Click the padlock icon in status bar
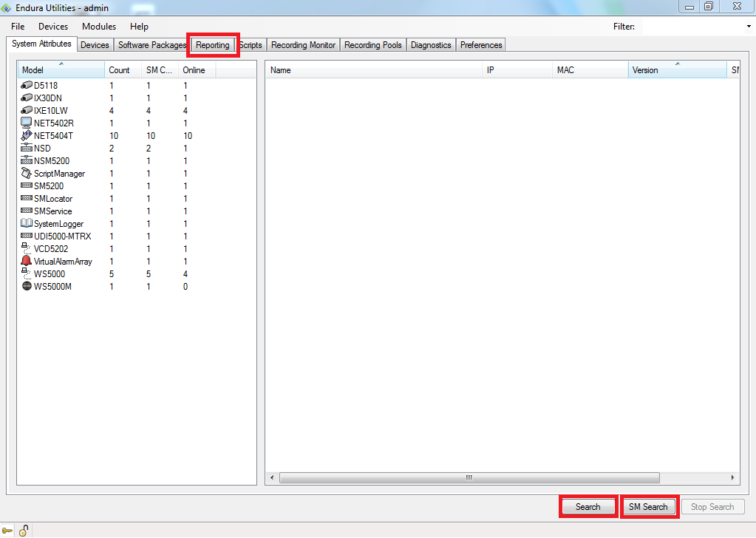756x538 pixels. tap(24, 529)
